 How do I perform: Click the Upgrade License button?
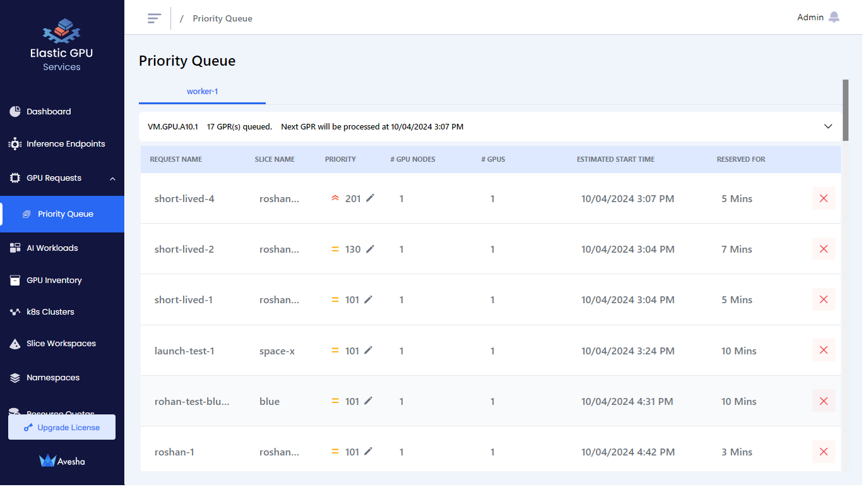62,427
